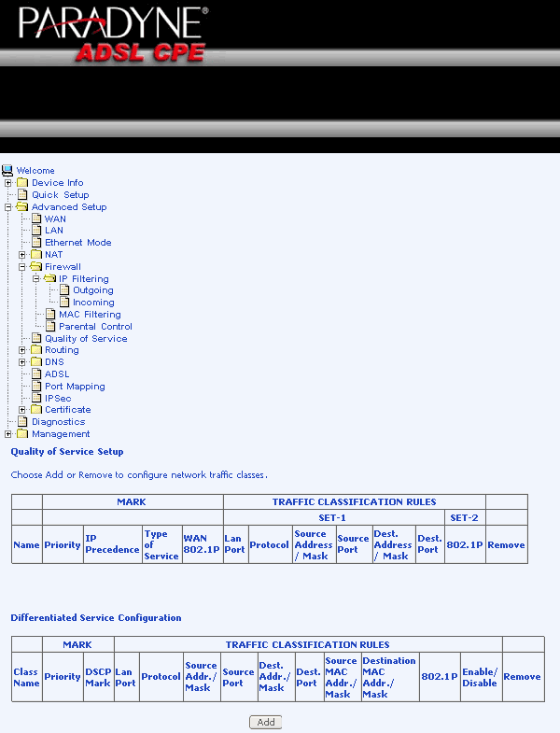This screenshot has width=560, height=733.
Task: Open the Routing menu link
Action: 62,350
